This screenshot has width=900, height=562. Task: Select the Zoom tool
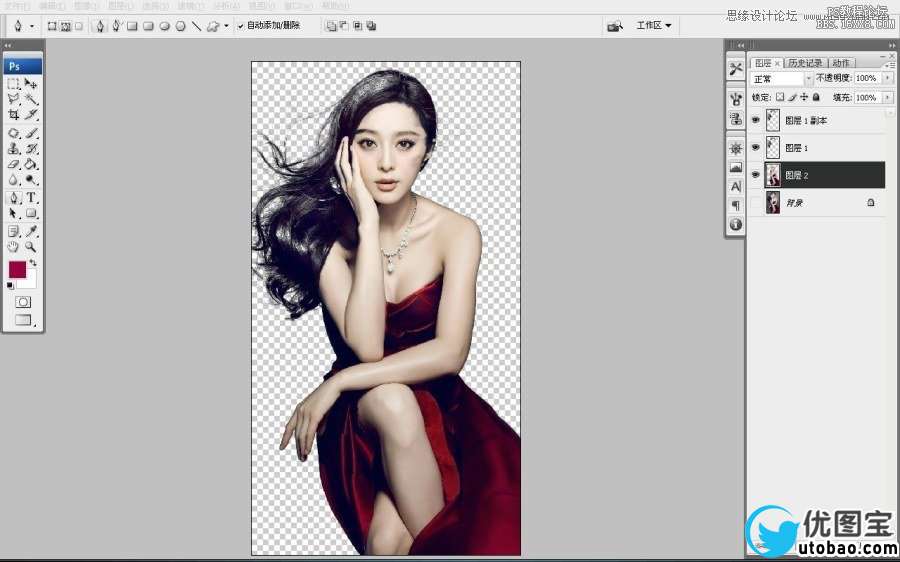coord(30,247)
